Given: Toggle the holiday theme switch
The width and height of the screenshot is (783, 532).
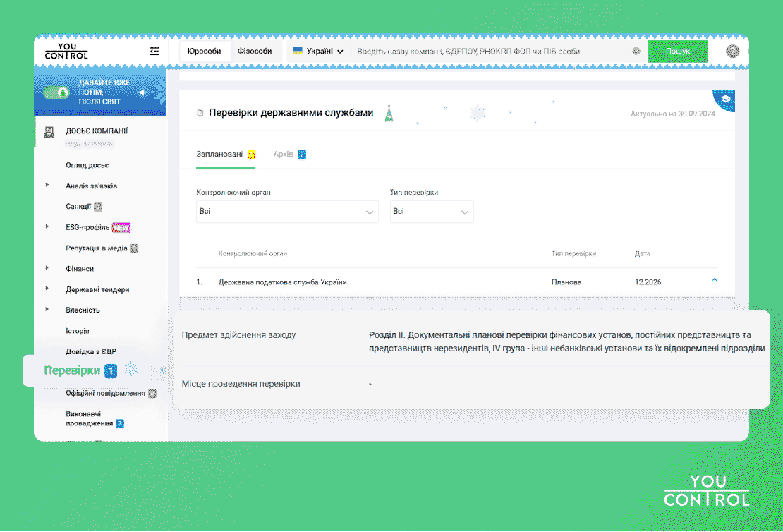Looking at the screenshot, I should point(56,93).
